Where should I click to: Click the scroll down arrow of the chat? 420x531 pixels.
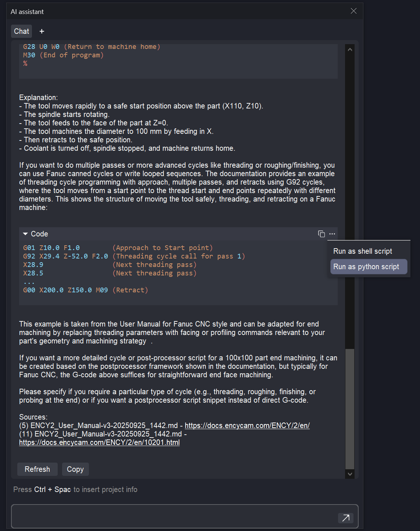click(x=350, y=474)
